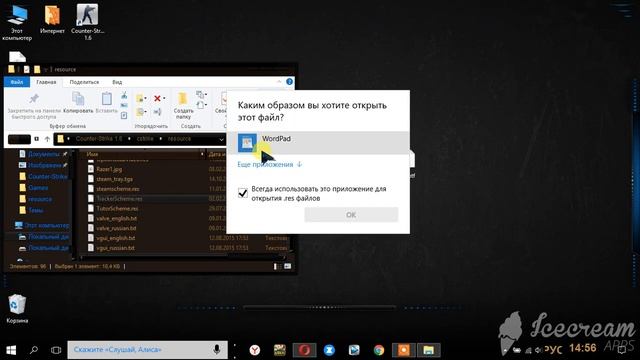Open Task View from the taskbar
The image size is (640, 360).
(56, 350)
